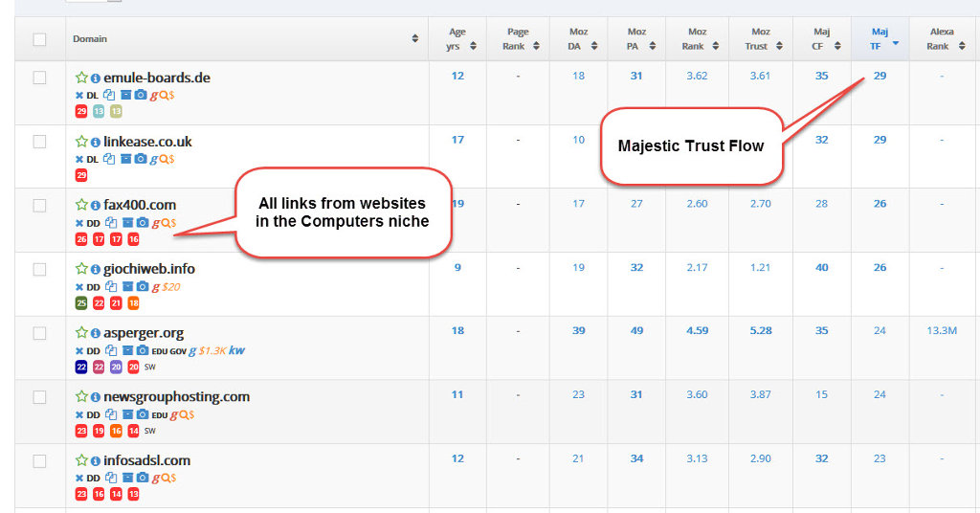The height and width of the screenshot is (513, 980).
Task: Check the box for emule-boards.de
Action: point(39,78)
